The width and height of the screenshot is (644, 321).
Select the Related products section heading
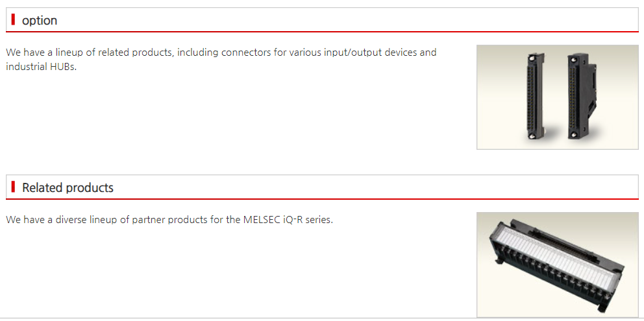point(68,188)
